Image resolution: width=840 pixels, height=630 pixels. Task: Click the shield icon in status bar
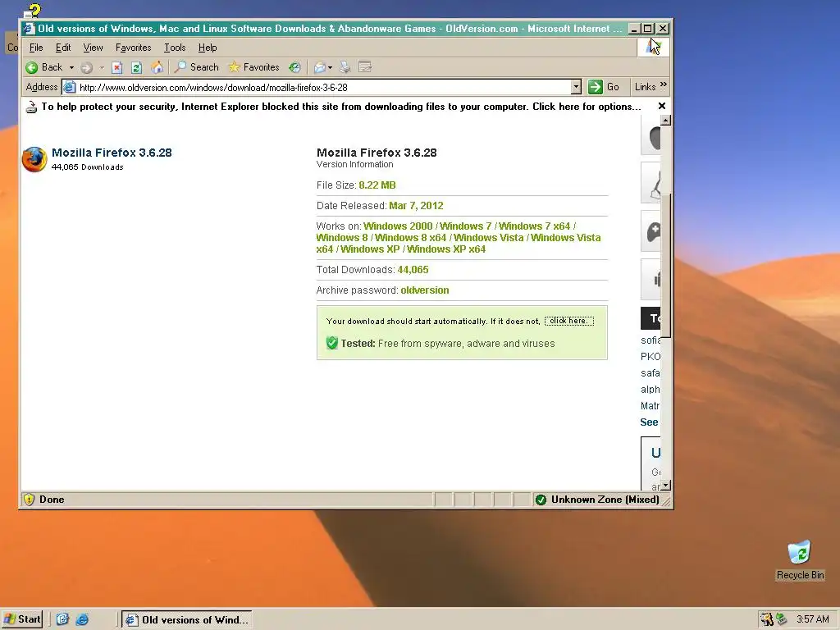pos(29,500)
